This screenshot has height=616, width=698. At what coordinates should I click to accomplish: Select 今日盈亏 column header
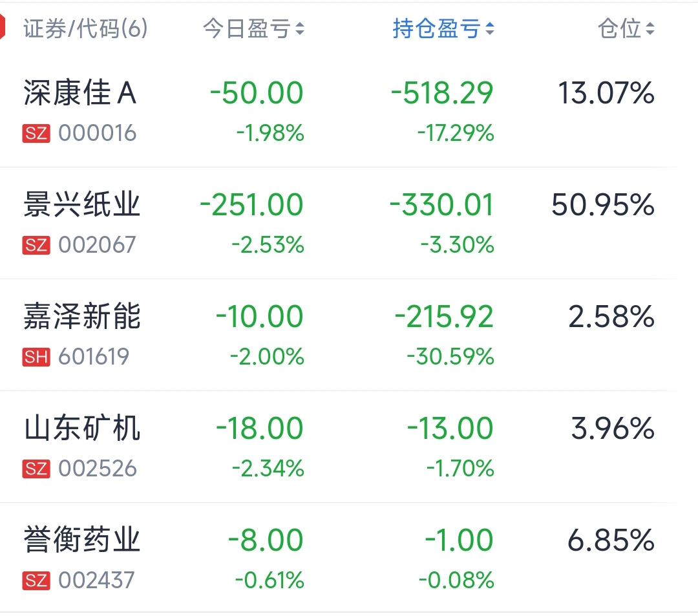tap(253, 29)
